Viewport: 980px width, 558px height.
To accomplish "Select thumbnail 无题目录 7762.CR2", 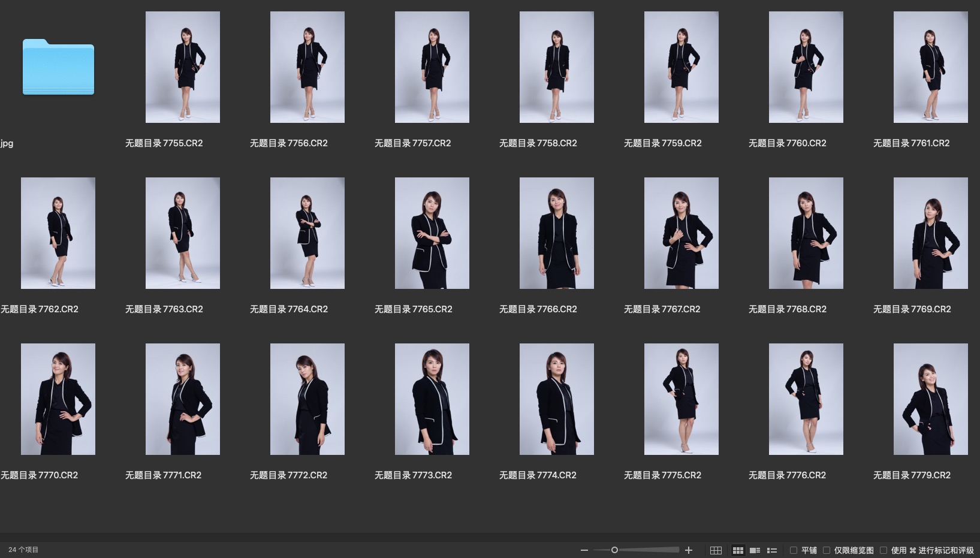I will tap(58, 233).
